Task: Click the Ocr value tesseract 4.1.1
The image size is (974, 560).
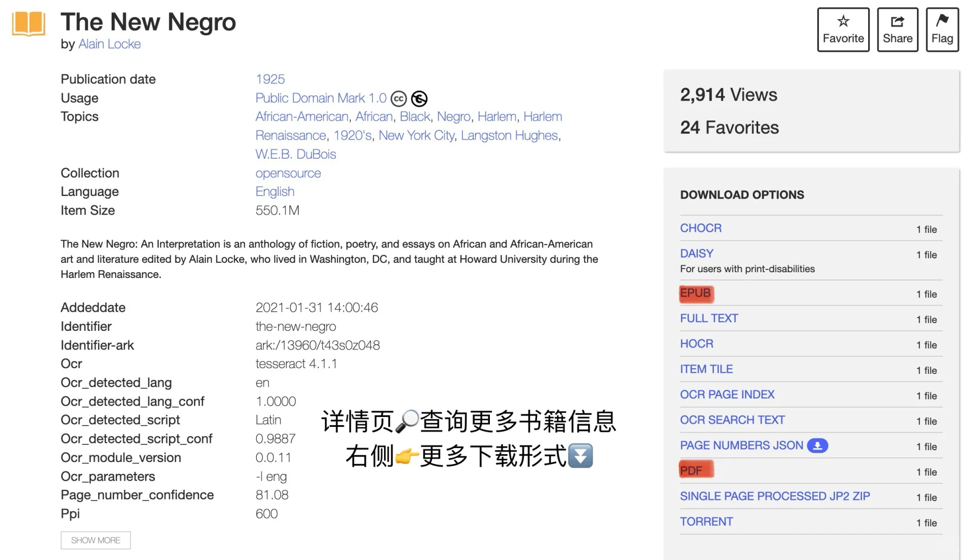Action: [296, 364]
